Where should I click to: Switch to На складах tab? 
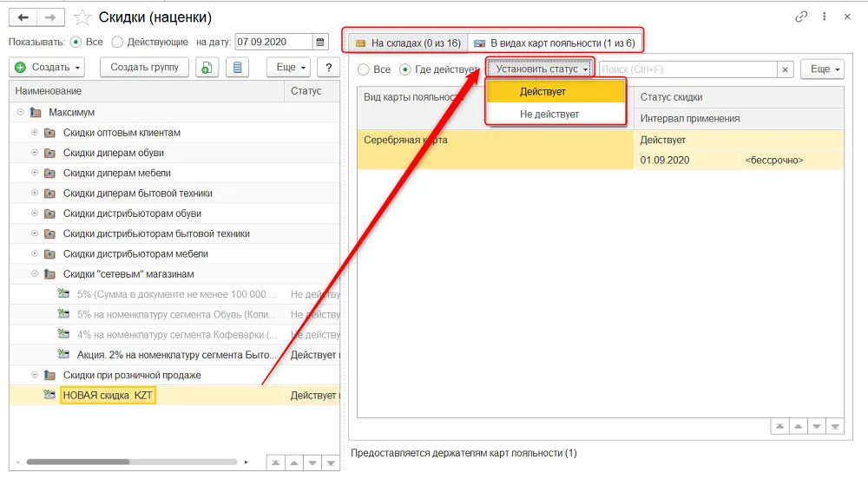pyautogui.click(x=407, y=43)
